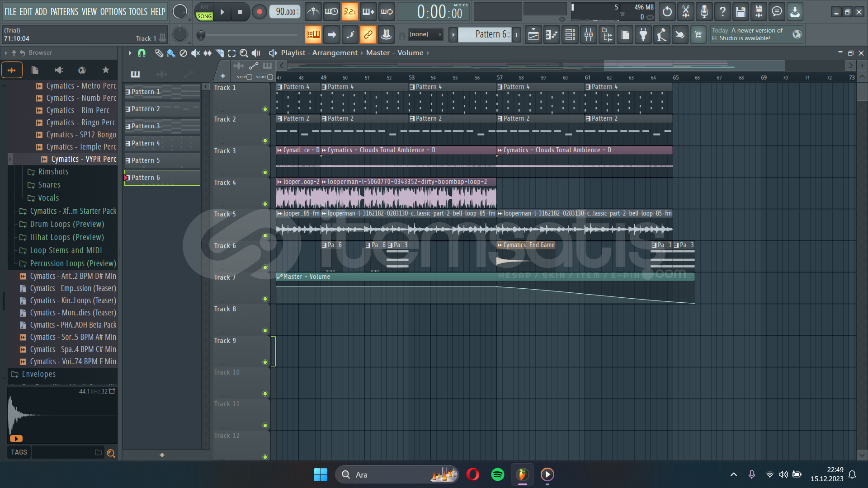Viewport: 868px width, 488px height.
Task: Open the PATTERNS menu
Action: click(x=64, y=12)
